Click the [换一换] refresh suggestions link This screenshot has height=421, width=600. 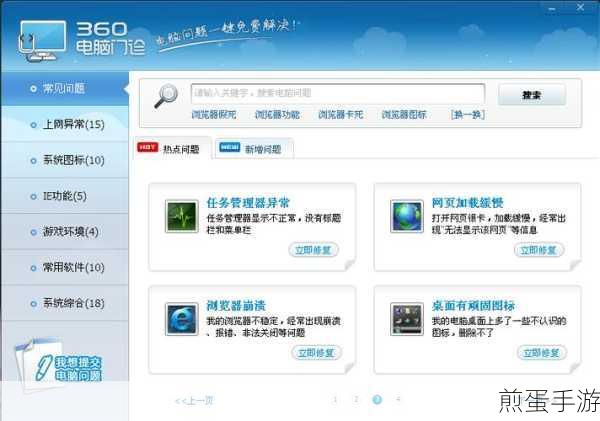click(468, 114)
